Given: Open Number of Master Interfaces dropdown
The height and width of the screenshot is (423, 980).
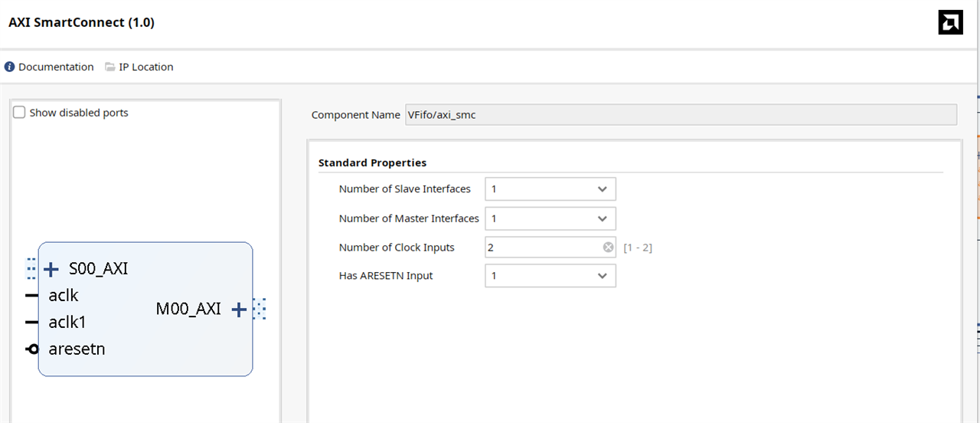Looking at the screenshot, I should point(550,218).
